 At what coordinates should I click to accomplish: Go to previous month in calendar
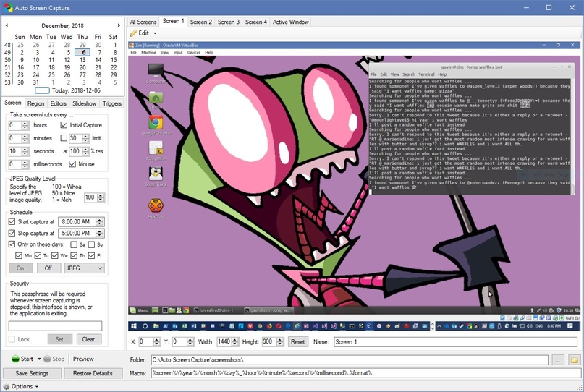tap(7, 26)
